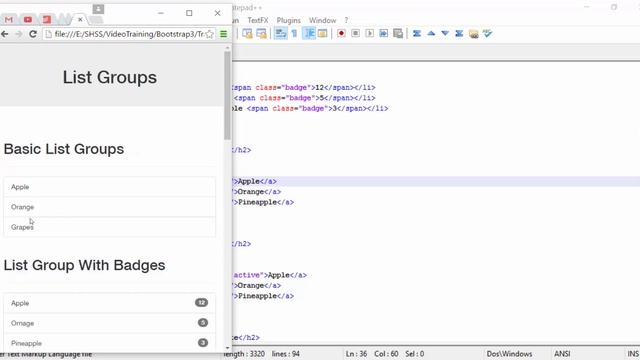The height and width of the screenshot is (360, 640).
Task: Click the Orange row in badges list
Action: [109, 323]
